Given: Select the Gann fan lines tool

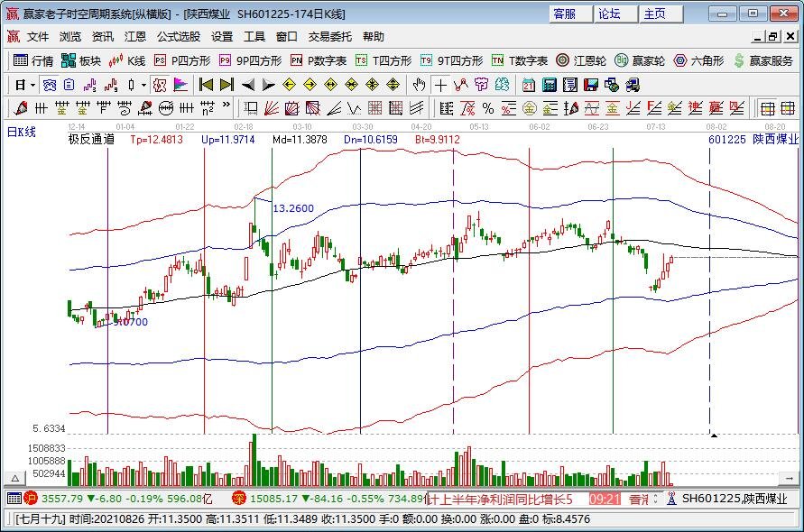Looking at the screenshot, I should pos(271,108).
